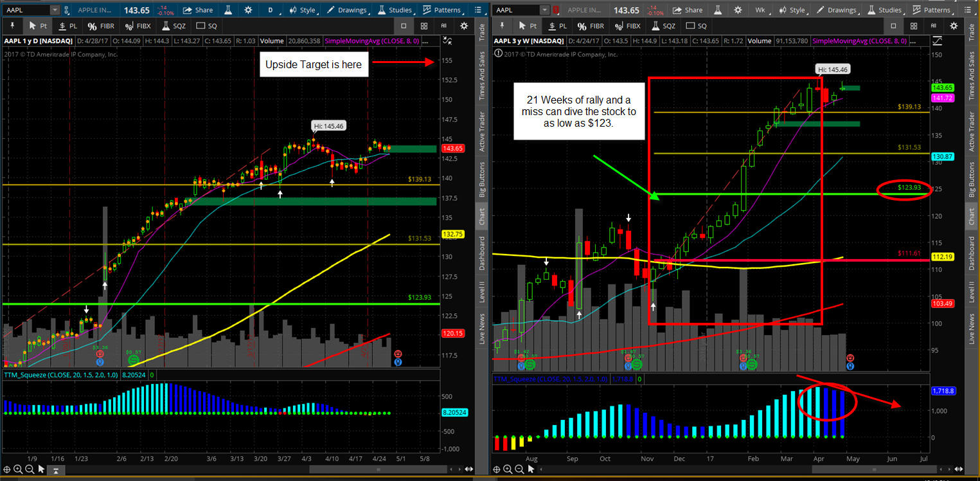Switch left chart to single-cell layout
The height and width of the screenshot is (481, 980).
[404, 26]
